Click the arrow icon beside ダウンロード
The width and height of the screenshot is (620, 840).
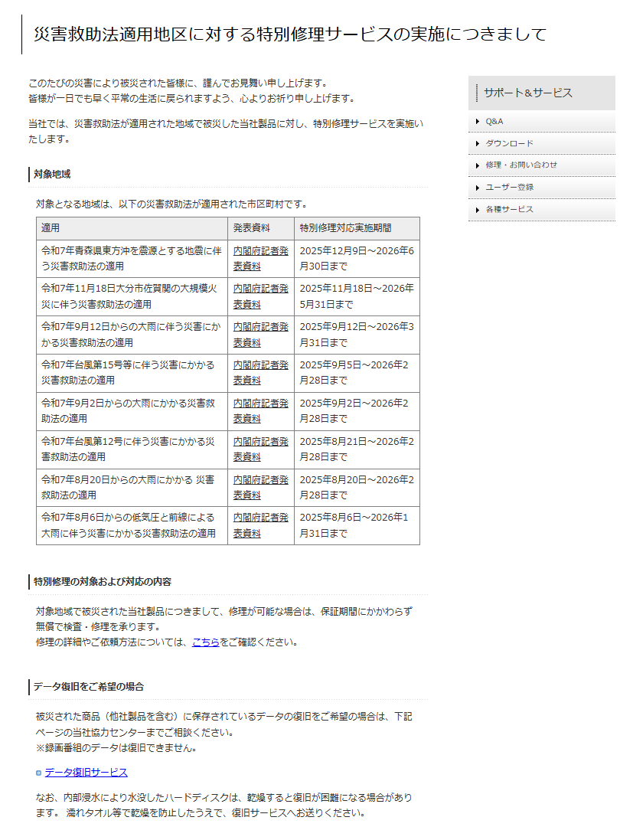(x=477, y=143)
